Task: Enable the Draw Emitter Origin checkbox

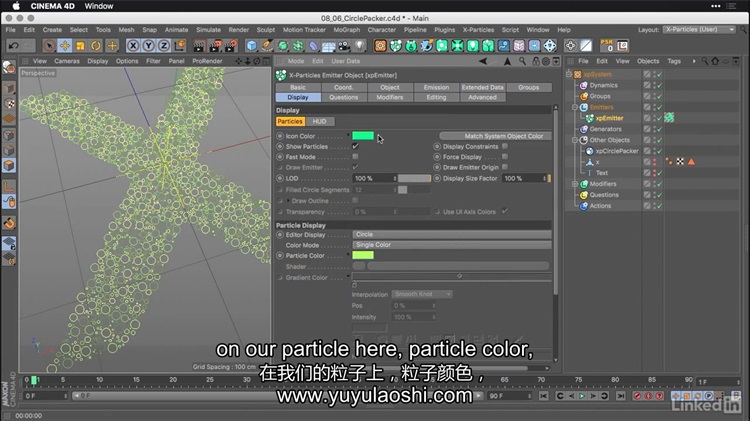Action: click(x=505, y=167)
